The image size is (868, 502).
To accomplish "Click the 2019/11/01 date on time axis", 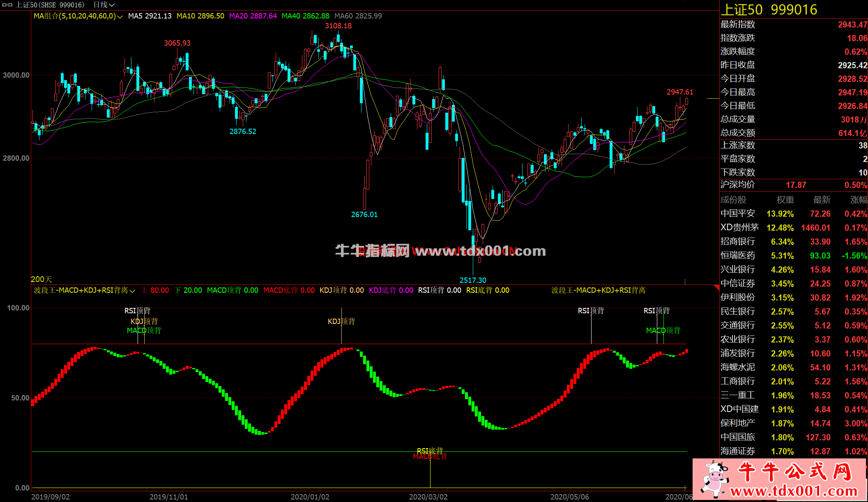I will coord(168,497).
